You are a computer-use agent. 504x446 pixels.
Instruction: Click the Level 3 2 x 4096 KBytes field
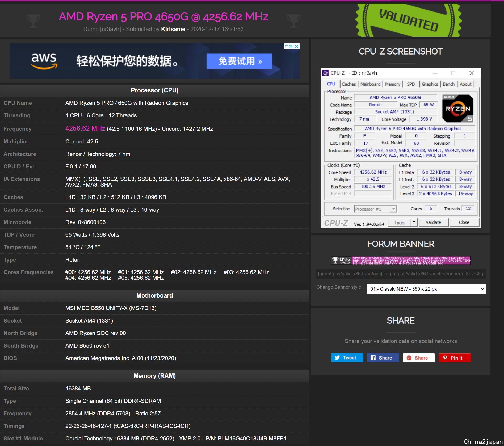(435, 194)
